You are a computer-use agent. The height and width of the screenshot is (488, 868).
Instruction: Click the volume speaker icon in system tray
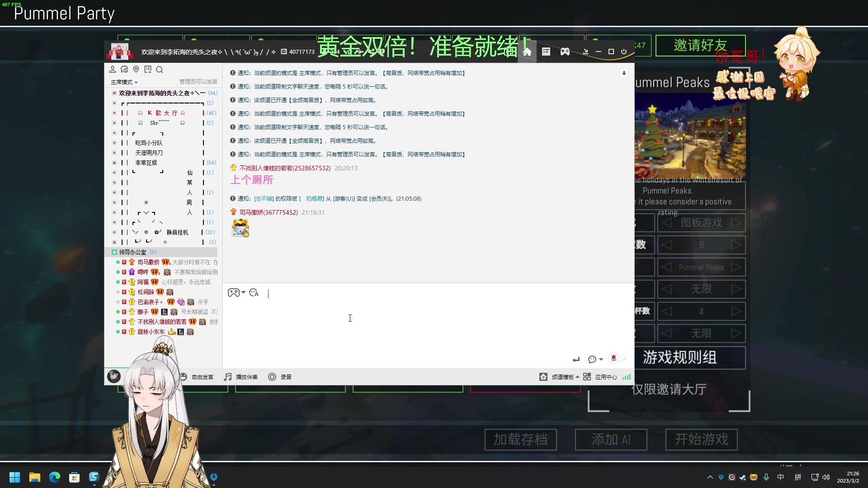(x=826, y=477)
